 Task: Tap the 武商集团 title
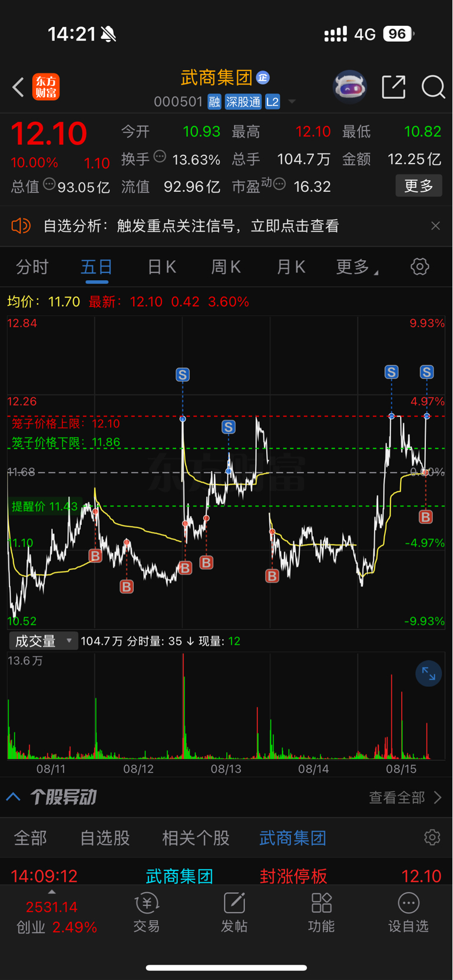point(217,77)
